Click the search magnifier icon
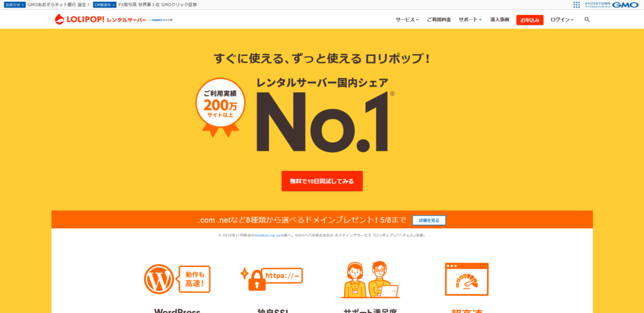Image resolution: width=644 pixels, height=313 pixels. pos(587,19)
